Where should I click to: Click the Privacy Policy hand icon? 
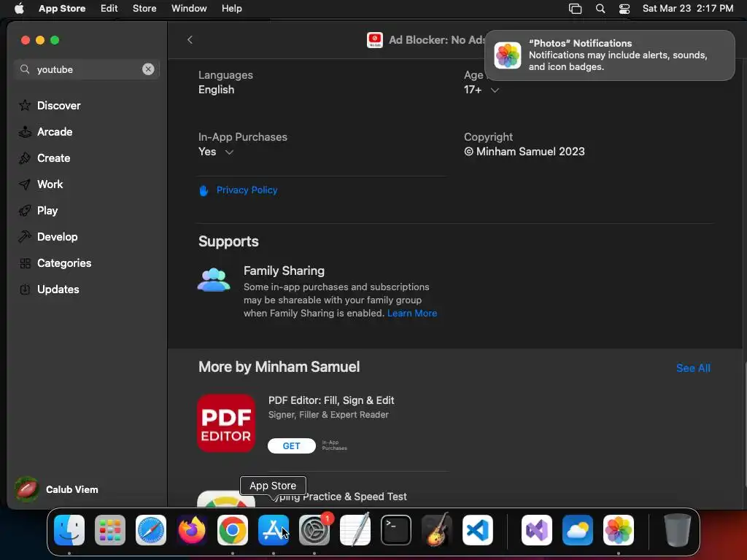(204, 190)
